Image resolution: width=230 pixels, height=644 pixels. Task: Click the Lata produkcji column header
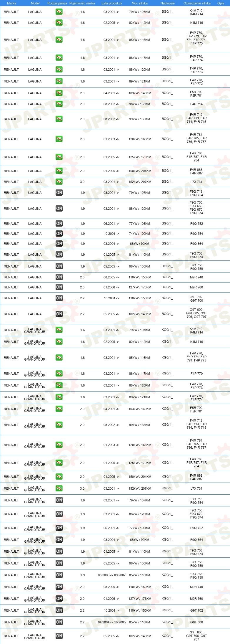tap(112, 3)
